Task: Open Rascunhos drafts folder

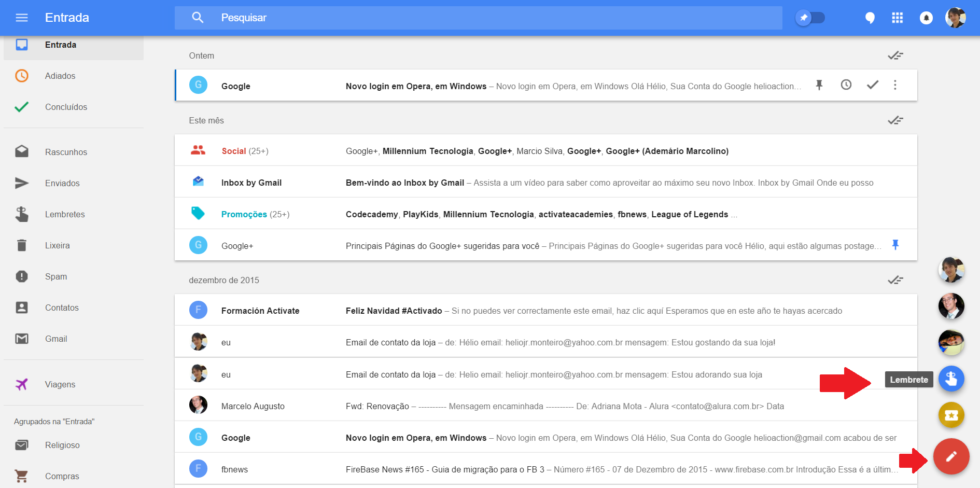Action: coord(74,152)
